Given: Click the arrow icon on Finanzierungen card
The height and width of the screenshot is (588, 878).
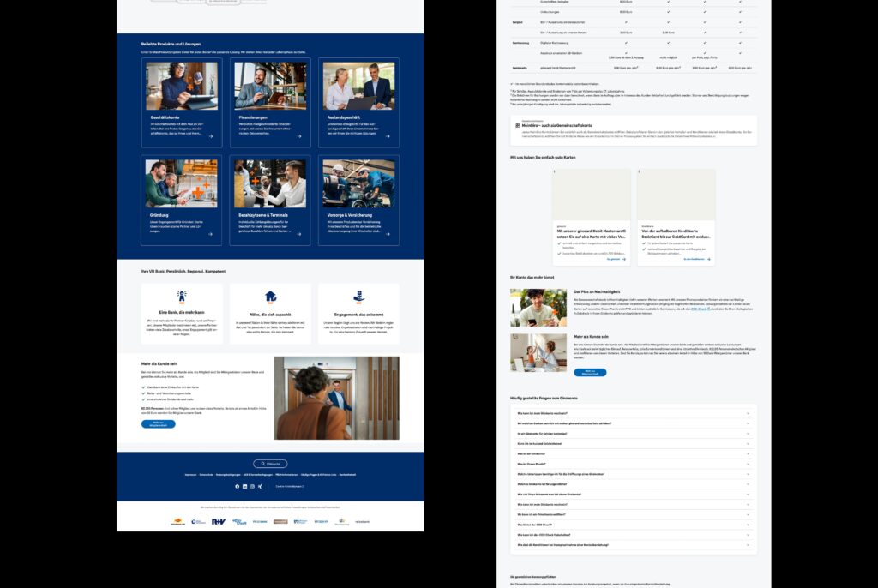Looking at the screenshot, I should [300, 135].
